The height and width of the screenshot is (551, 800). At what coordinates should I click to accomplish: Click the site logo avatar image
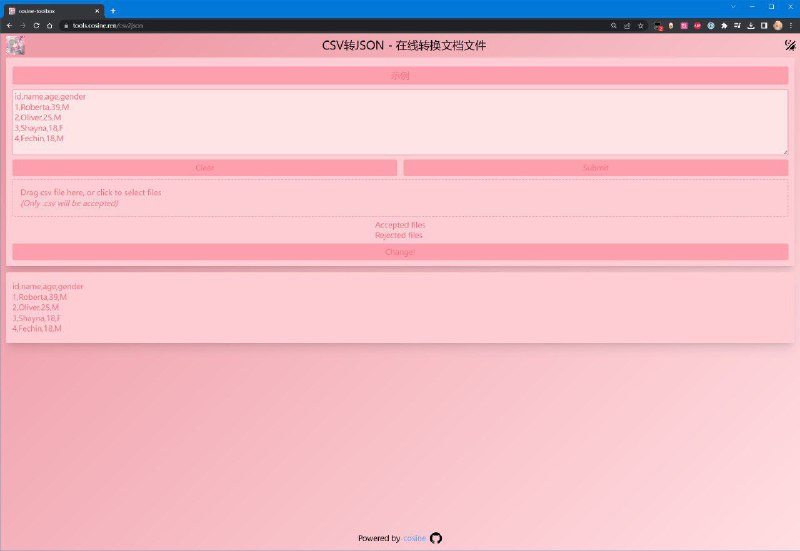pos(15,45)
